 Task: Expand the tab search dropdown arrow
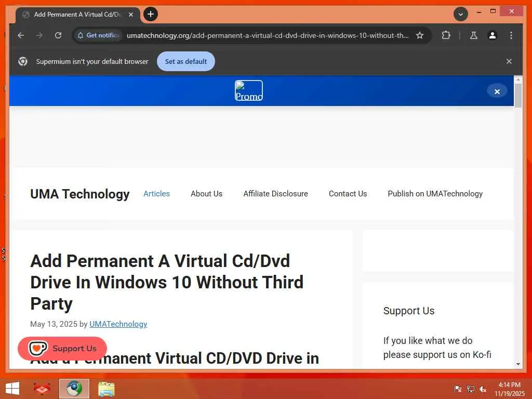coord(461,14)
